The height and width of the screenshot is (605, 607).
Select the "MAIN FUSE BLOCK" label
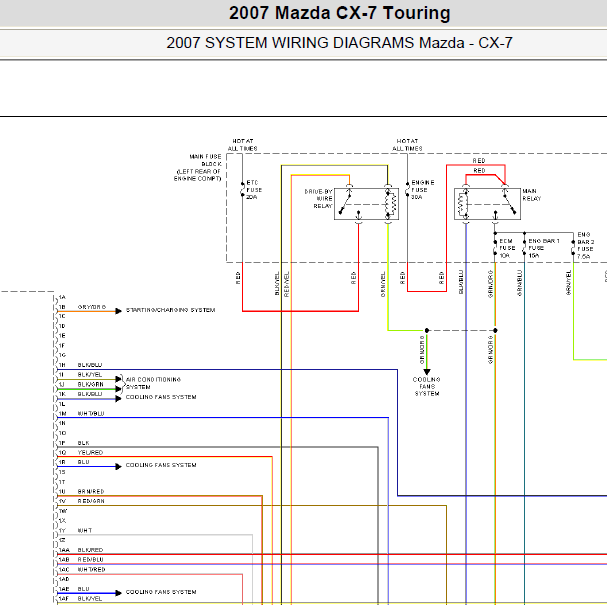(198, 167)
